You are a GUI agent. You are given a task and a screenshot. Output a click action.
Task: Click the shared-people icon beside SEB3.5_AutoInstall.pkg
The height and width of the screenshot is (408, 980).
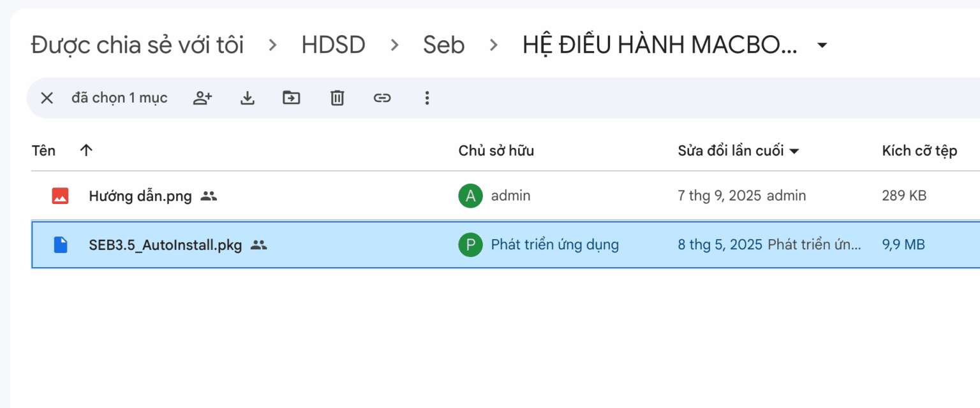258,245
